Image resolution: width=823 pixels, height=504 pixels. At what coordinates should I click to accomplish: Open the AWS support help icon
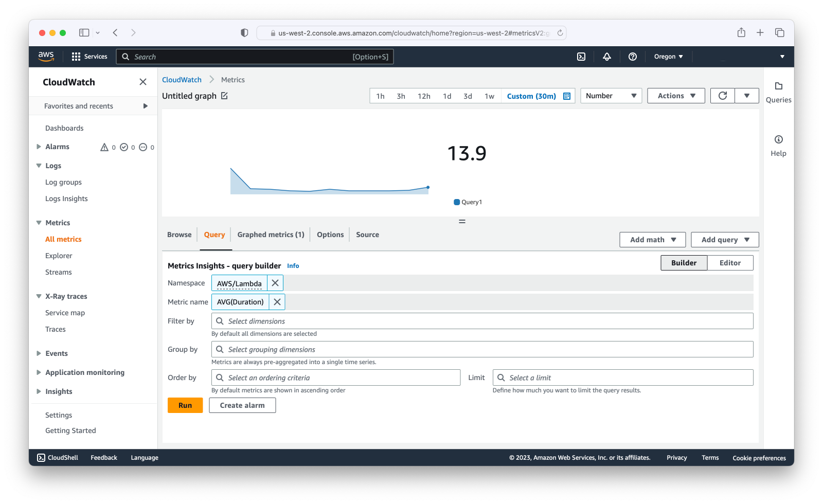tap(633, 57)
